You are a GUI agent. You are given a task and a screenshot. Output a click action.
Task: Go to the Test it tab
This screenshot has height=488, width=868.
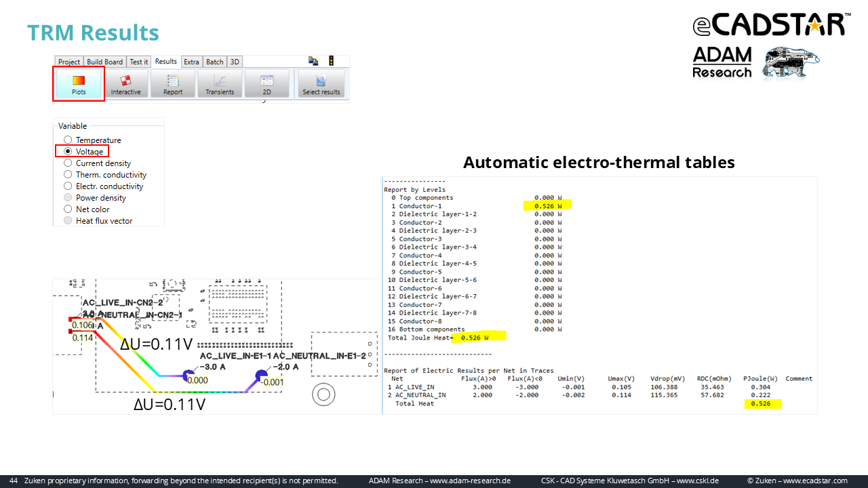coord(139,62)
